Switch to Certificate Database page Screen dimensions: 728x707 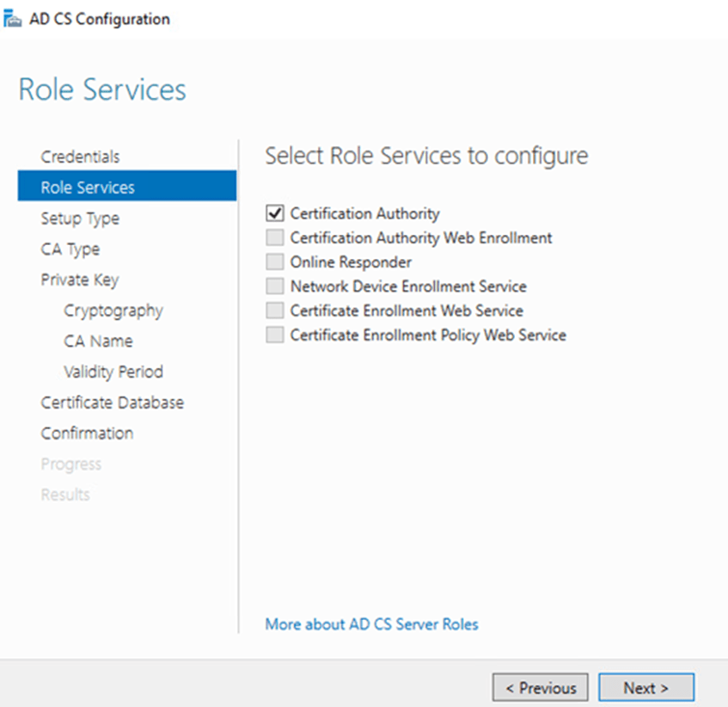tap(112, 403)
